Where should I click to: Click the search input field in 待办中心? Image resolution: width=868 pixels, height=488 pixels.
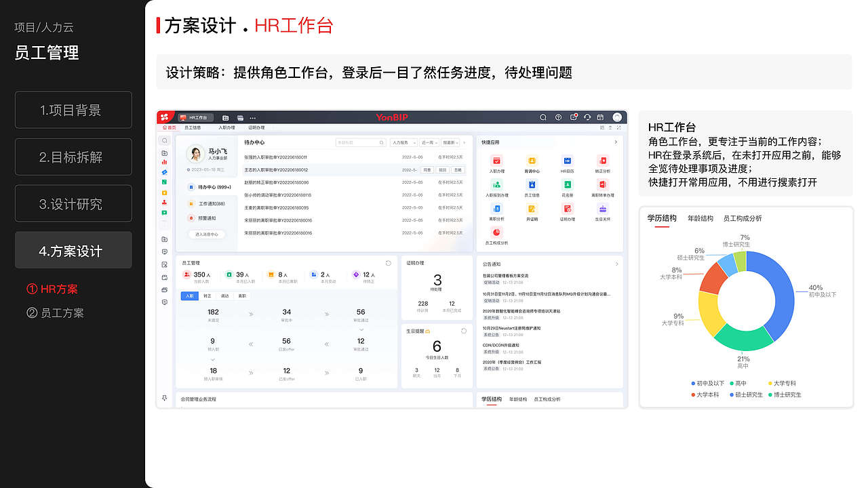click(360, 143)
